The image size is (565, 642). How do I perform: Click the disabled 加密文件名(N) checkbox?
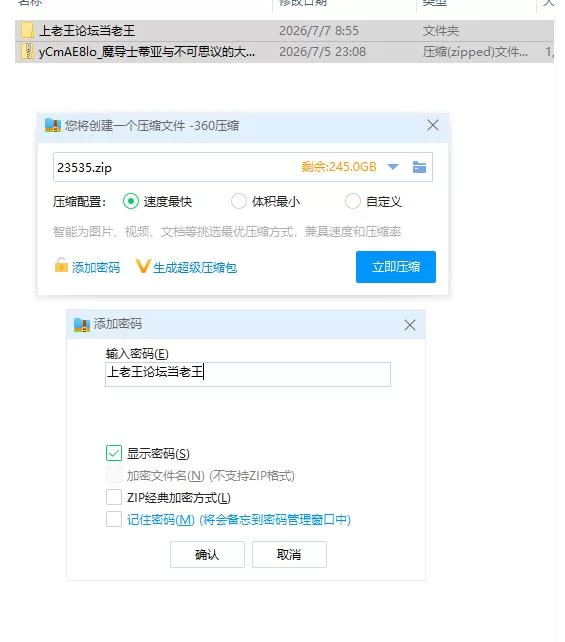114,475
